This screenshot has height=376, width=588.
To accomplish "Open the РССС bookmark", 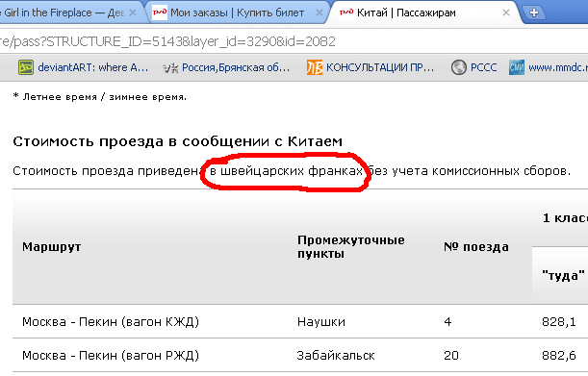I will point(474,67).
